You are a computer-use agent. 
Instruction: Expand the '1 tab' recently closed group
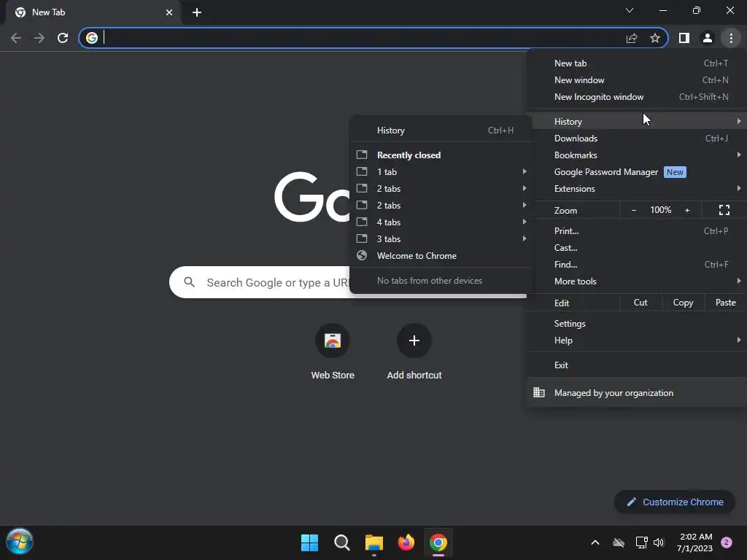pyautogui.click(x=440, y=172)
